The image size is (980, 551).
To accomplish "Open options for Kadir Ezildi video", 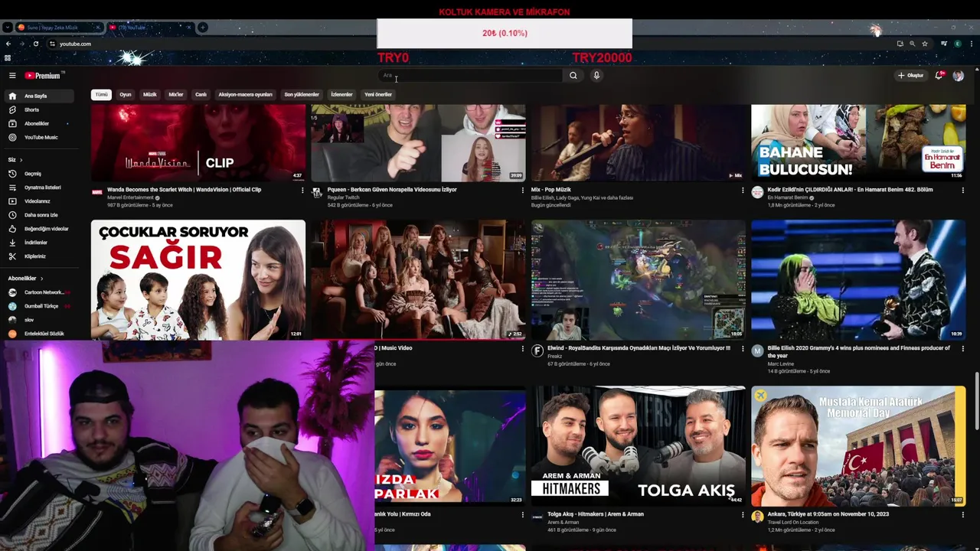I will 962,190.
